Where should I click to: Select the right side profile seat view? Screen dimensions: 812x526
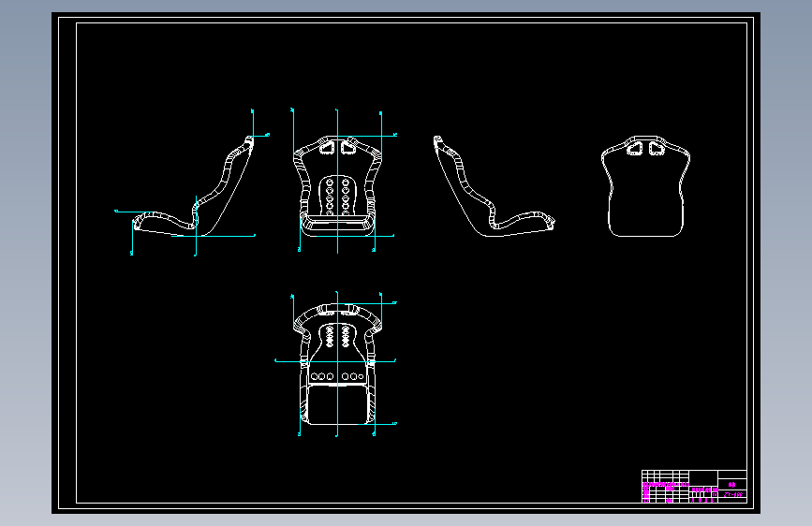494,186
